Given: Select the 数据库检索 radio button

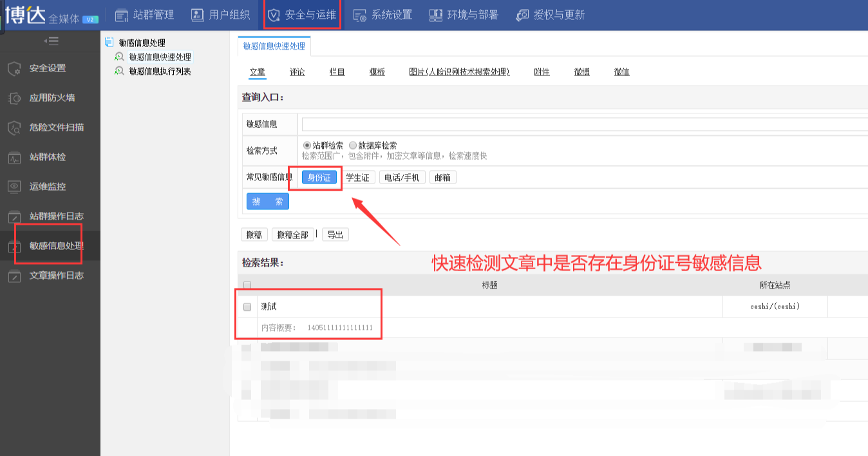Looking at the screenshot, I should point(352,146).
